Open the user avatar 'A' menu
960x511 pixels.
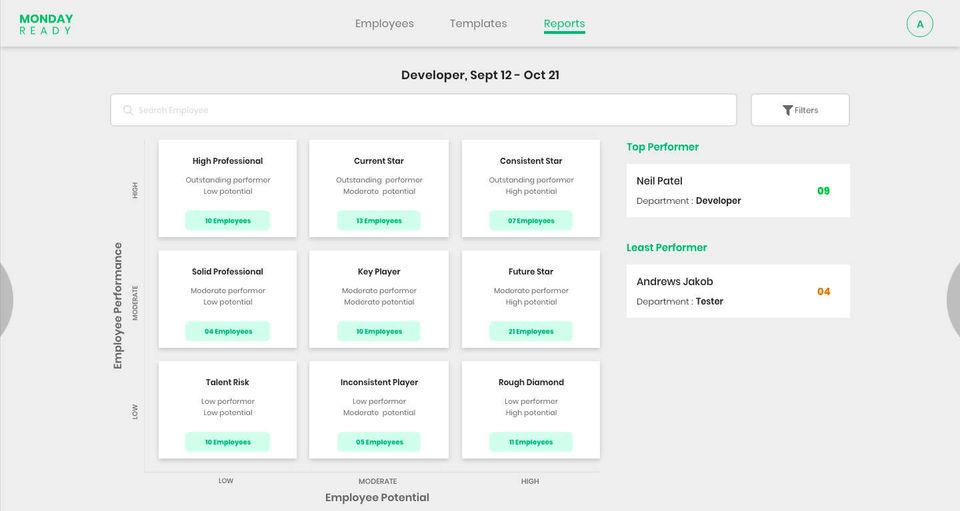(x=920, y=24)
